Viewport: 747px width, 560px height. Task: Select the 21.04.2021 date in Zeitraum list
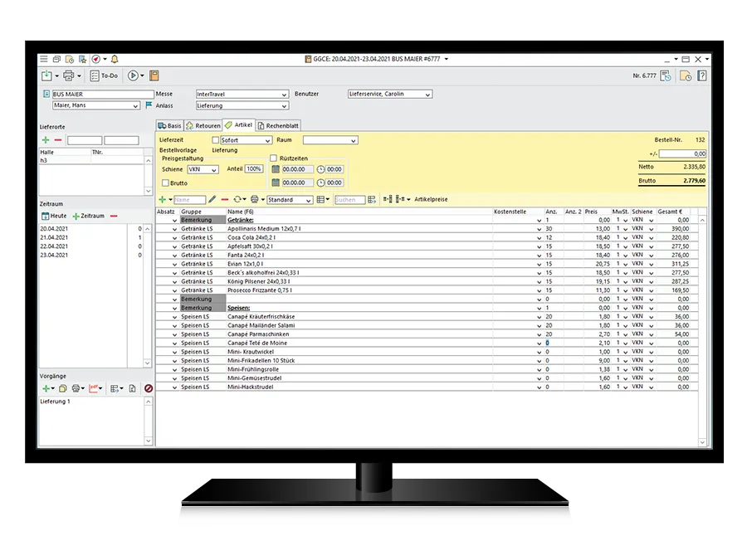(53, 237)
